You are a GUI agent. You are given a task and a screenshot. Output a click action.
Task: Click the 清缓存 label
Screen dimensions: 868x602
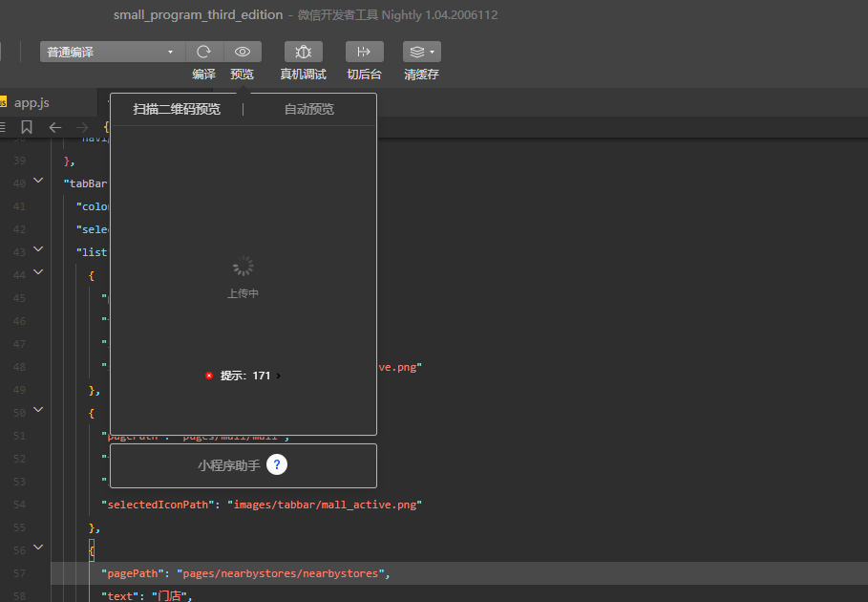click(x=421, y=75)
